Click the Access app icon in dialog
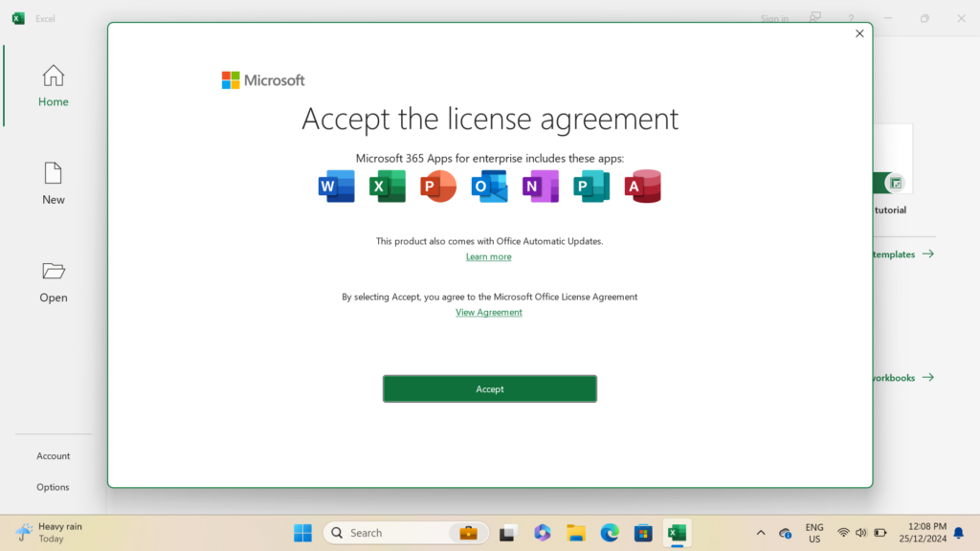Screen dimensions: 980x551 click(642, 187)
